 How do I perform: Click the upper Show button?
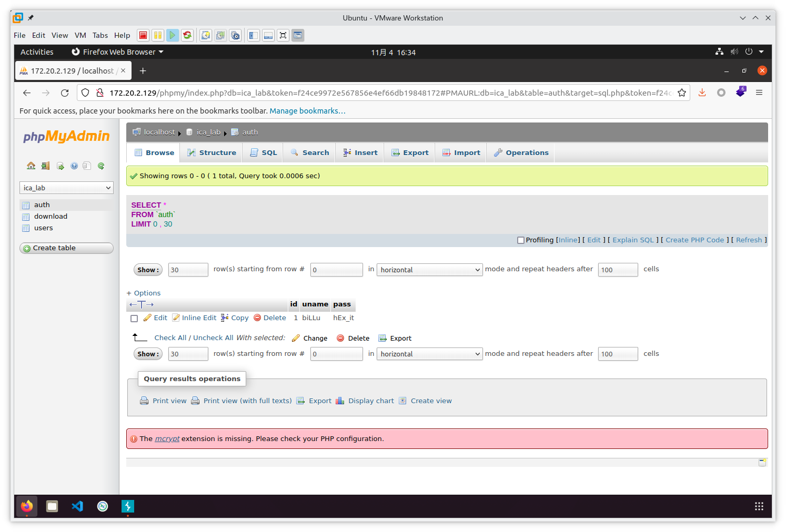click(148, 270)
